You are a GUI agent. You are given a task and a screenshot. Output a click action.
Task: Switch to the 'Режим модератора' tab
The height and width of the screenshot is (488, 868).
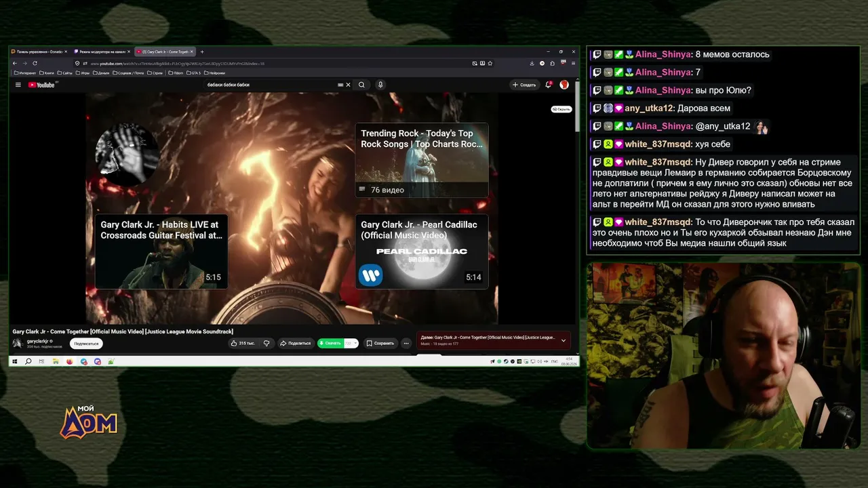(102, 52)
